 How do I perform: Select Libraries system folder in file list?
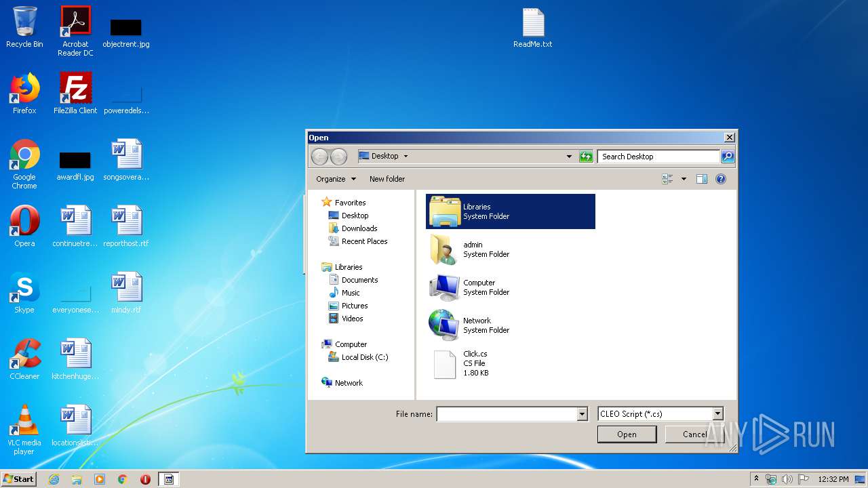click(511, 211)
